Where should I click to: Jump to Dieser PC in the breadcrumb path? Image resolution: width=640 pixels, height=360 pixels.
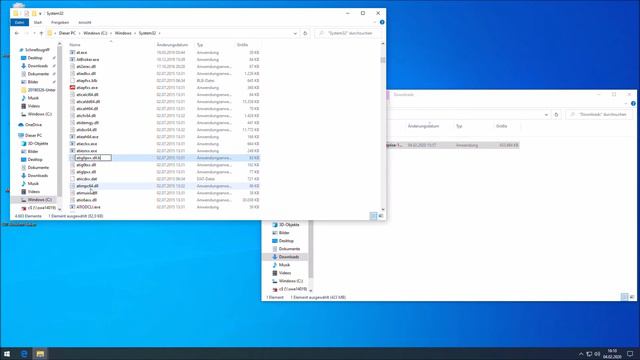click(x=67, y=33)
